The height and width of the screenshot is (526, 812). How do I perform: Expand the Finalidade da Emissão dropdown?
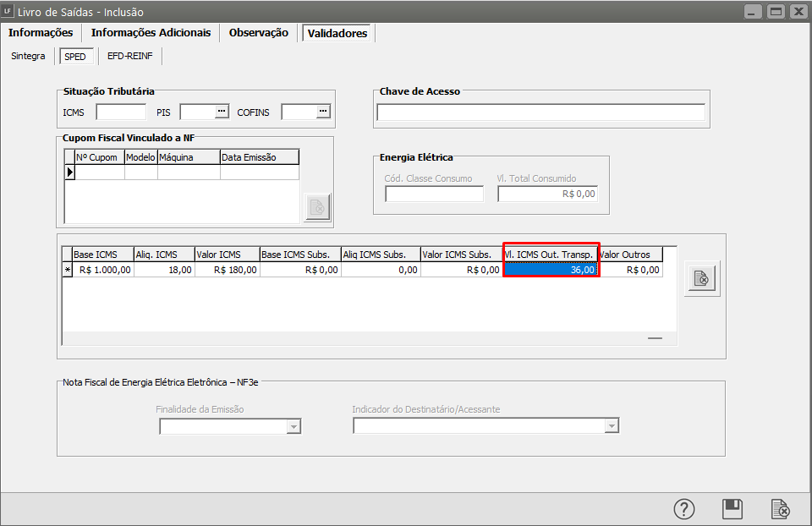[294, 427]
